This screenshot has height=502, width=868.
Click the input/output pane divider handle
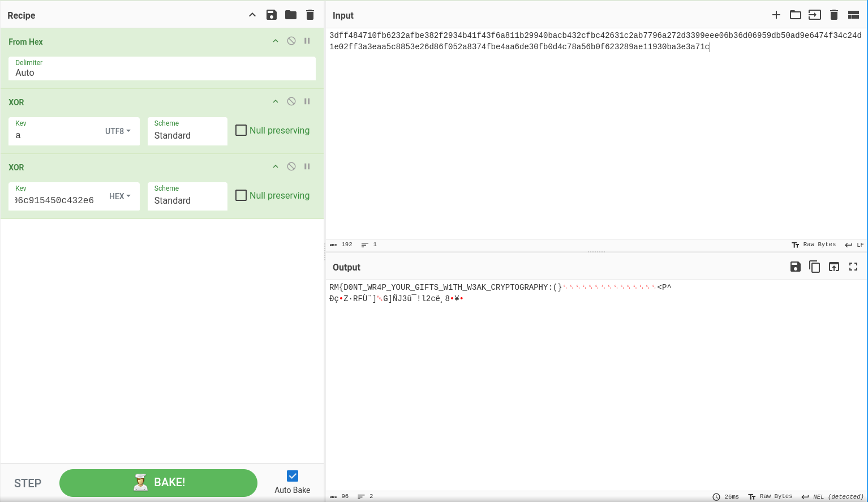pyautogui.click(x=596, y=251)
